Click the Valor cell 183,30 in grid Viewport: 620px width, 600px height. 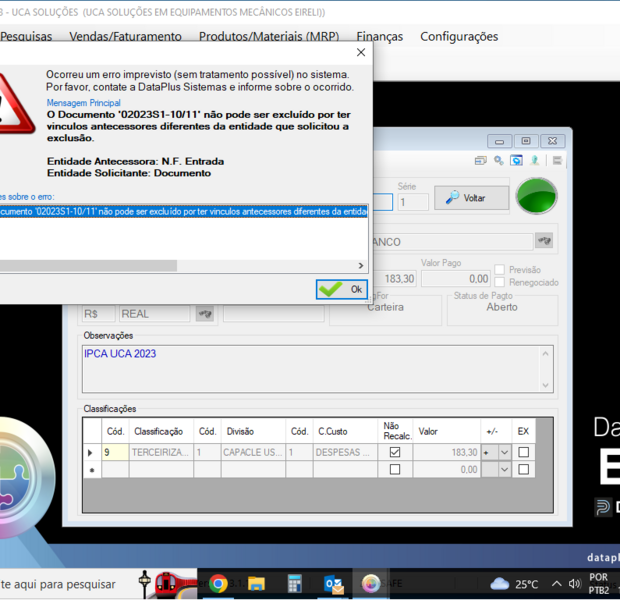coord(447,452)
